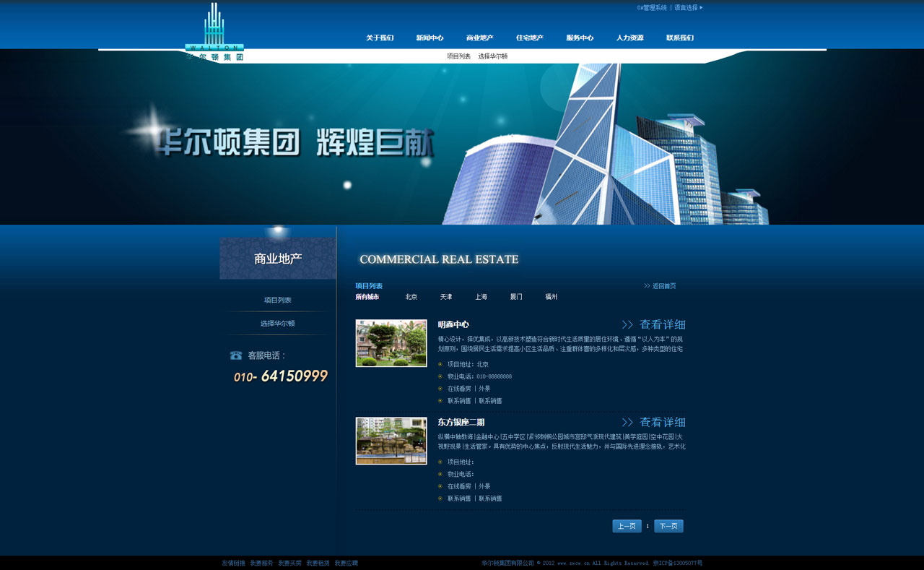Viewport: 924px width, 570px height.
Task: Click 选择华尔顿 in the left sidebar
Action: pos(278,324)
